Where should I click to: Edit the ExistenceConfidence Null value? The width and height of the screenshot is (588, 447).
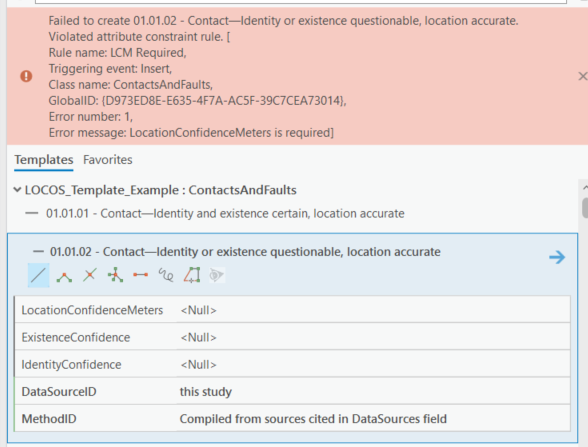point(373,337)
